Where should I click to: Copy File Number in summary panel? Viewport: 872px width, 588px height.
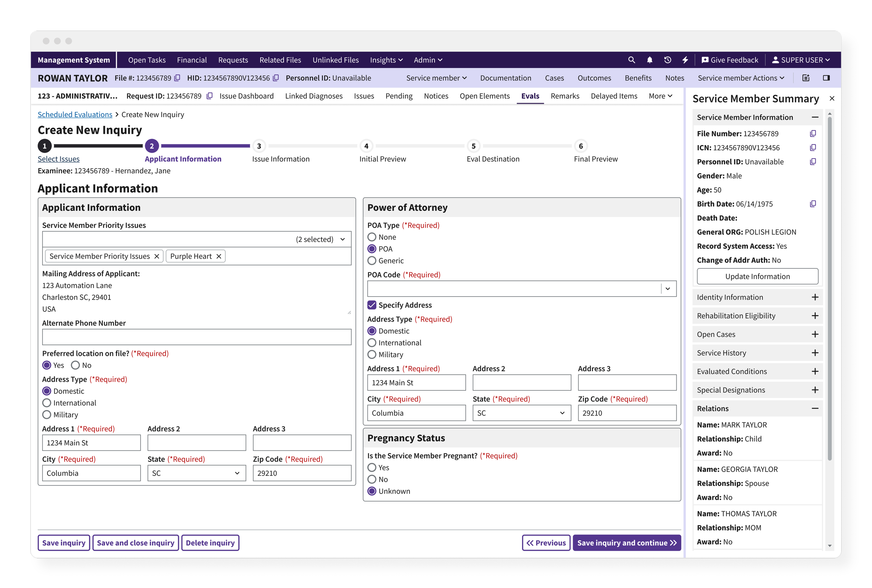[x=813, y=134]
